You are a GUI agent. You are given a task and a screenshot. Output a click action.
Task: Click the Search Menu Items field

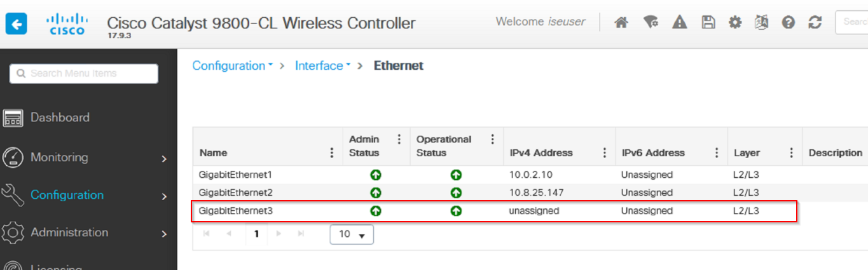[x=84, y=74]
